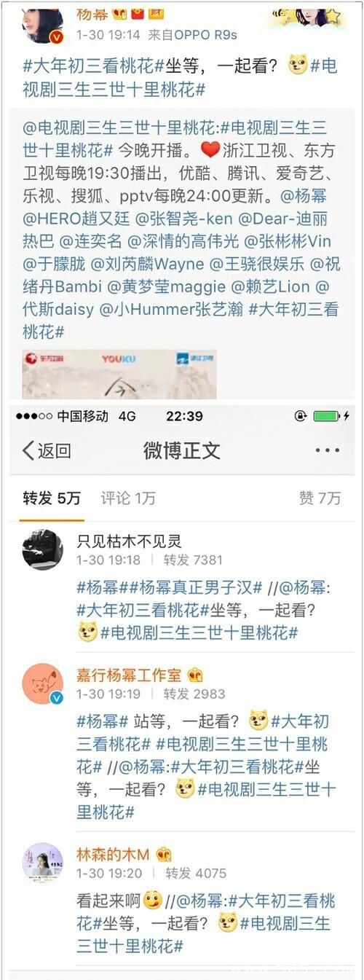The image size is (364, 980).
Task: Open 嘉行杨幂工作室 fox avatar
Action: tap(42, 683)
